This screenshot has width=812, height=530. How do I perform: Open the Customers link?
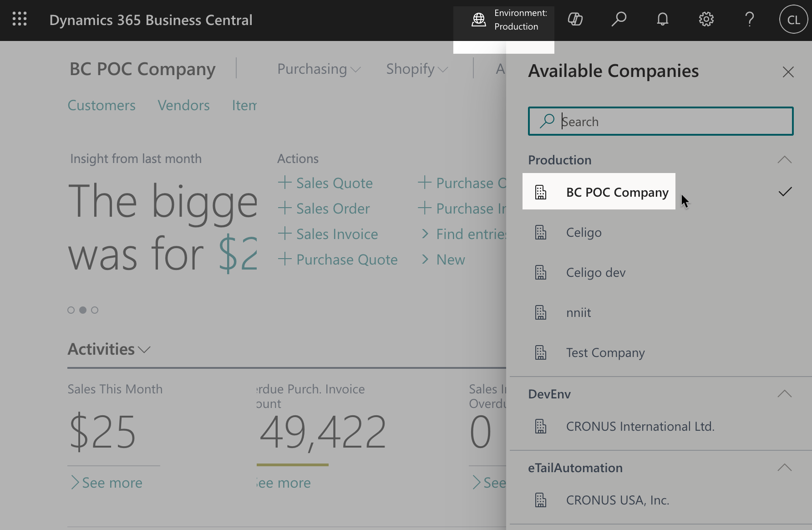[x=101, y=105]
